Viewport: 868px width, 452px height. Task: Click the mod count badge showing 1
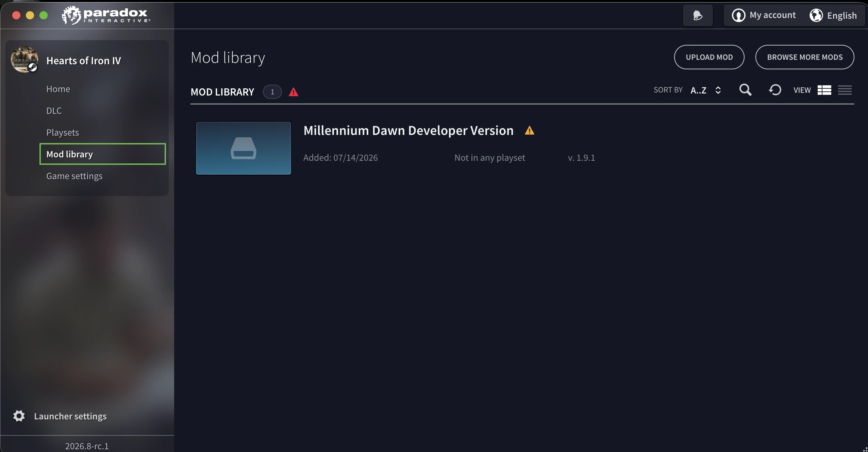(272, 92)
